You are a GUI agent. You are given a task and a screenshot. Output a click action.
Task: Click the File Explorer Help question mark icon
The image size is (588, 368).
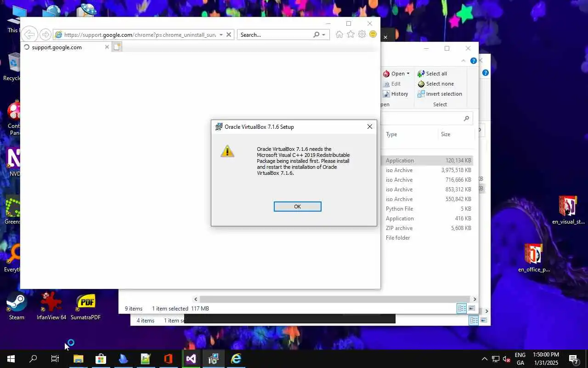pyautogui.click(x=474, y=61)
